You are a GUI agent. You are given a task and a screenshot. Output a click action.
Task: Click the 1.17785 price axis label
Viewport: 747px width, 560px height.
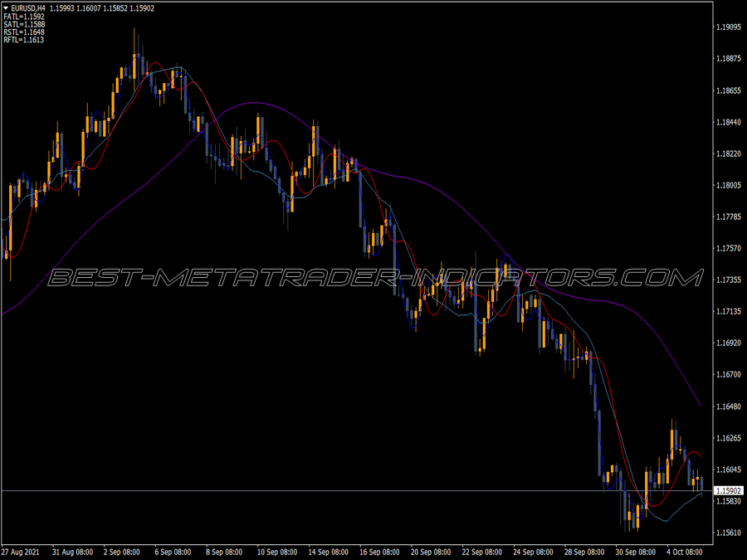(x=729, y=217)
